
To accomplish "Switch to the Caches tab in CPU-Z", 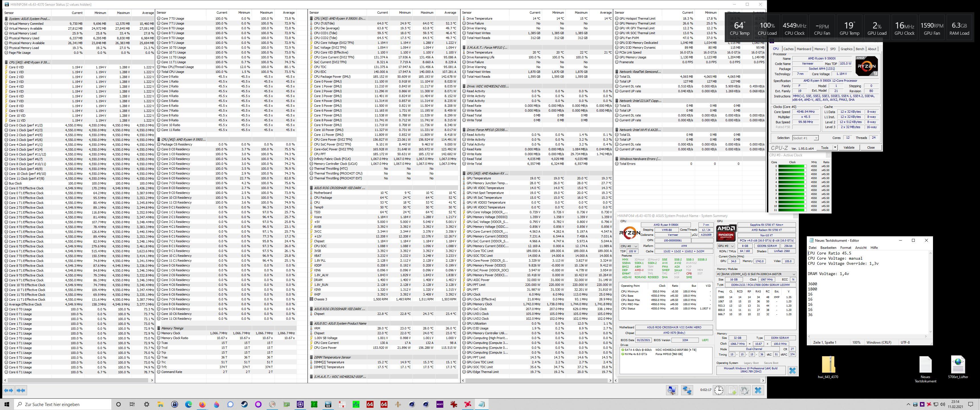I will (788, 49).
